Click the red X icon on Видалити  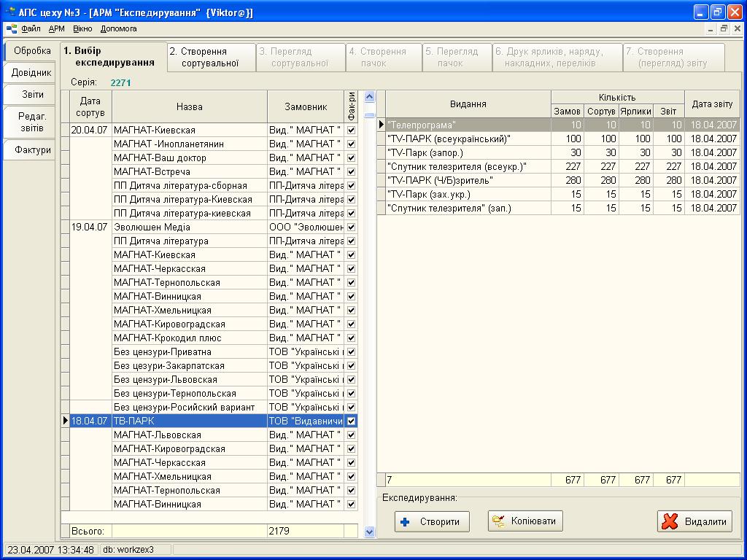[x=670, y=521]
